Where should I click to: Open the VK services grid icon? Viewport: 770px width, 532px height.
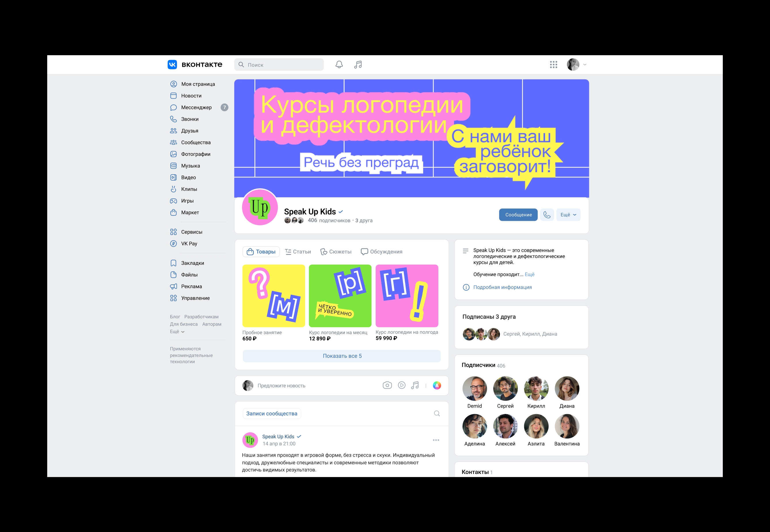pos(554,64)
